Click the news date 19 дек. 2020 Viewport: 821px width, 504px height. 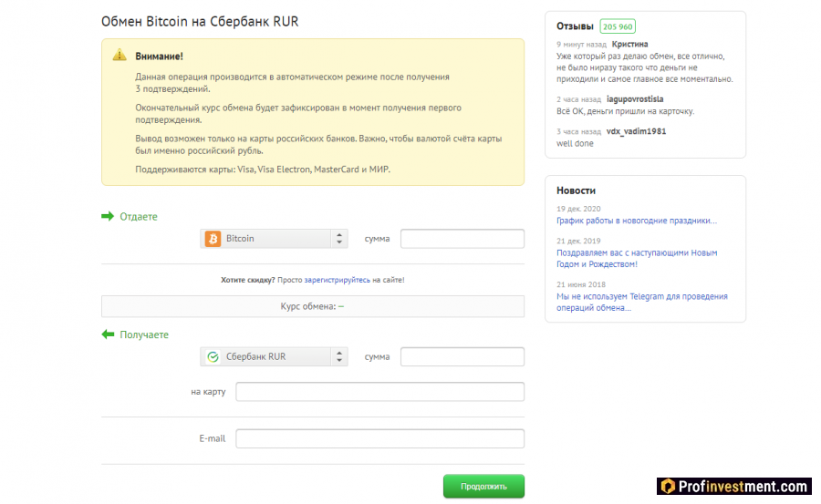click(578, 209)
